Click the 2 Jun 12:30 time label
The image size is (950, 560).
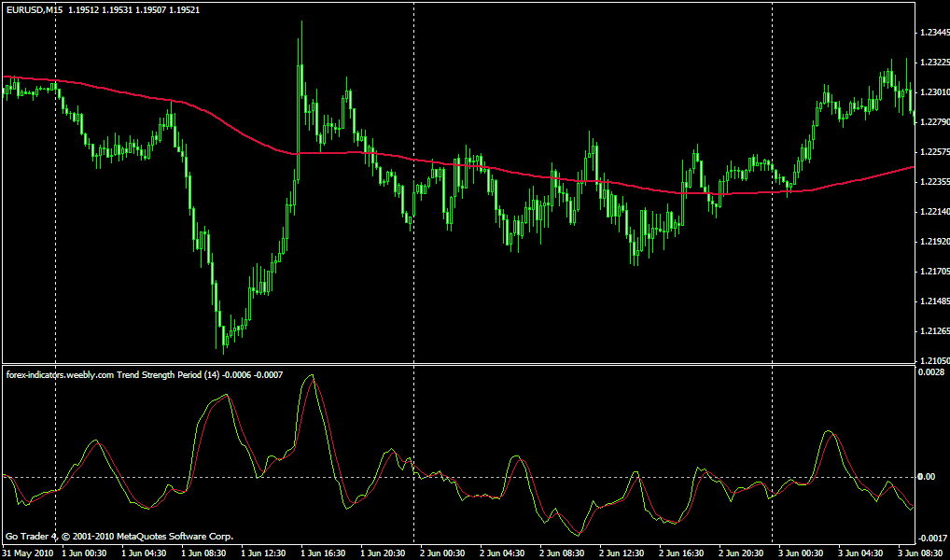622,553
